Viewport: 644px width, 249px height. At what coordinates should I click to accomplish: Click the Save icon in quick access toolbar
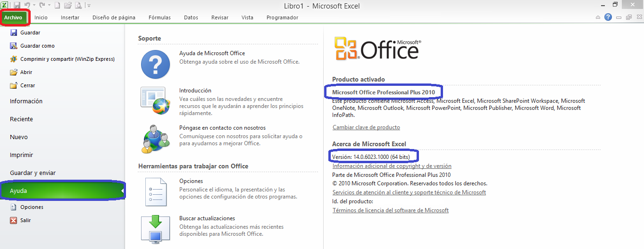(17, 5)
